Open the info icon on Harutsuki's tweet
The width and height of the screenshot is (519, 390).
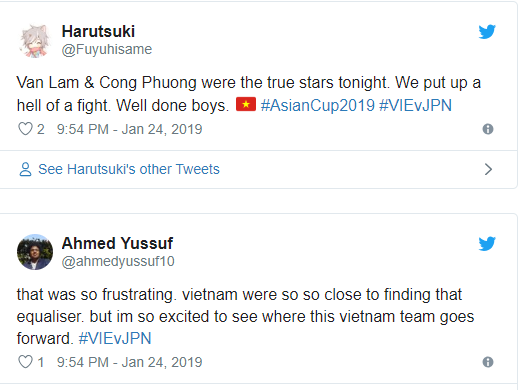(x=488, y=129)
